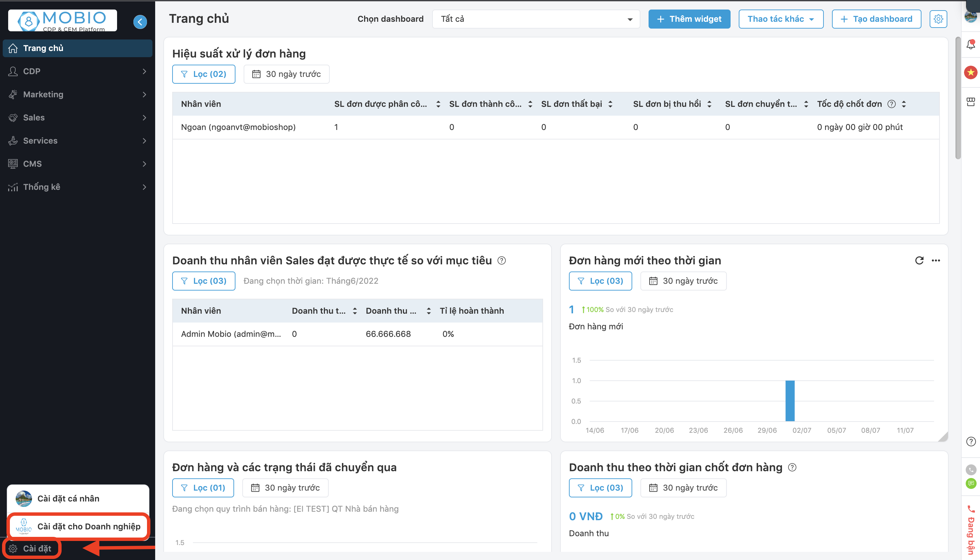Image resolution: width=980 pixels, height=560 pixels.
Task: Click the 'Nhân viên' header in the order performance table
Action: 201,104
